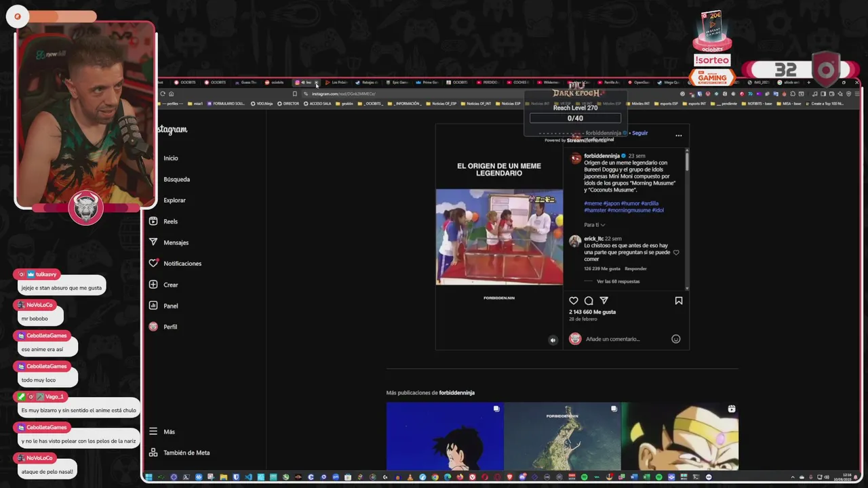Open the Goku thumbnail in more posts

[x=445, y=436]
